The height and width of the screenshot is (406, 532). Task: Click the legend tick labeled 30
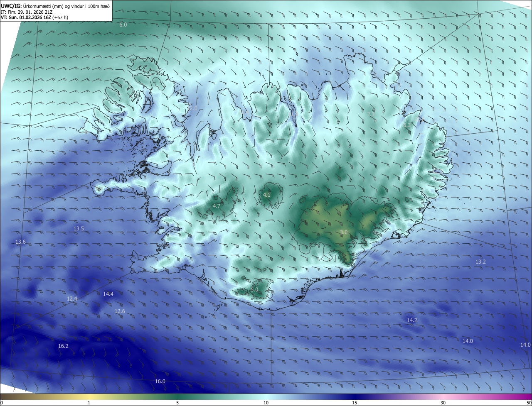[443, 403]
